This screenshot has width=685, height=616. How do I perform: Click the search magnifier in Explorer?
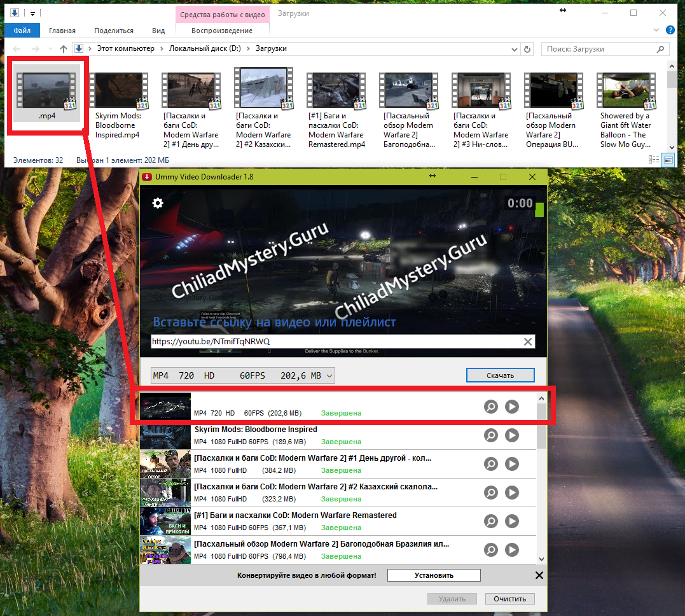coord(661,49)
